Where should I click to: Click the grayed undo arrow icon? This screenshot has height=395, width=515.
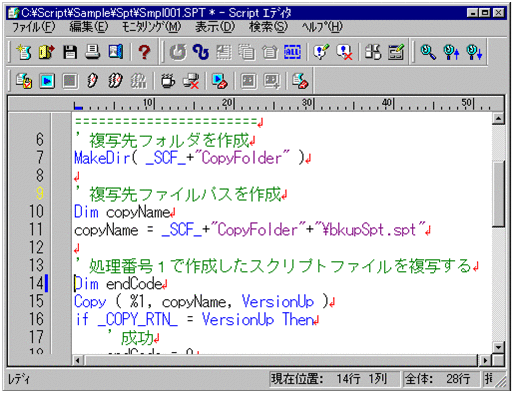[178, 52]
